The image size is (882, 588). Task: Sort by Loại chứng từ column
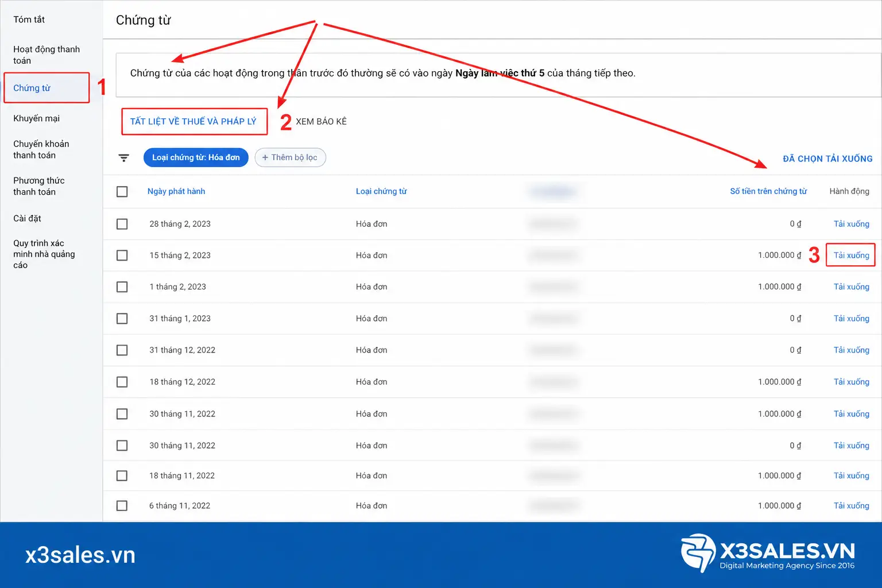pos(381,191)
